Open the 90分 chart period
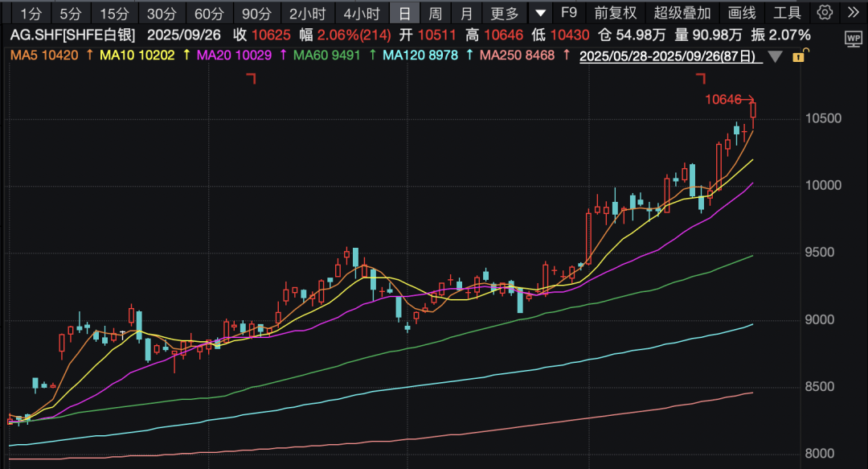The width and height of the screenshot is (868, 469). [256, 13]
